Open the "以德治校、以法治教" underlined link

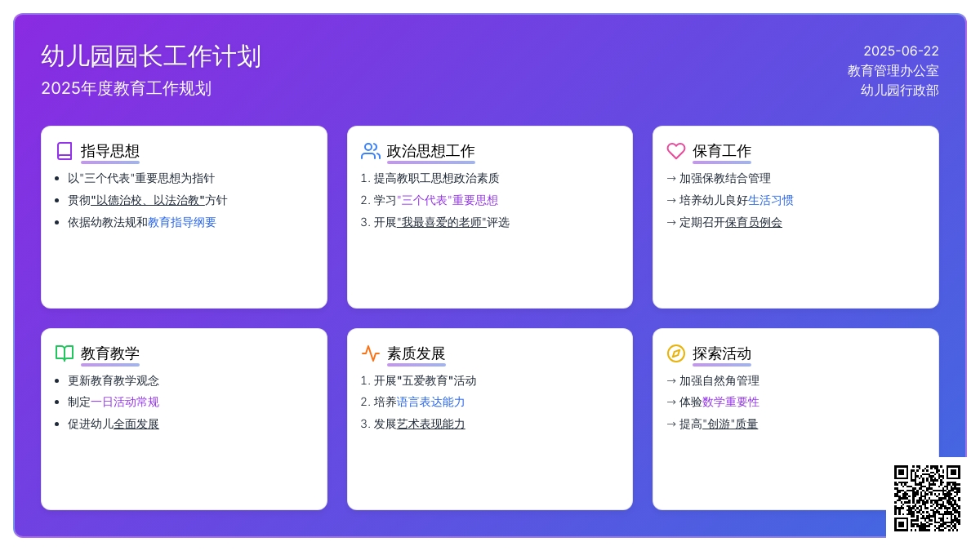point(148,200)
